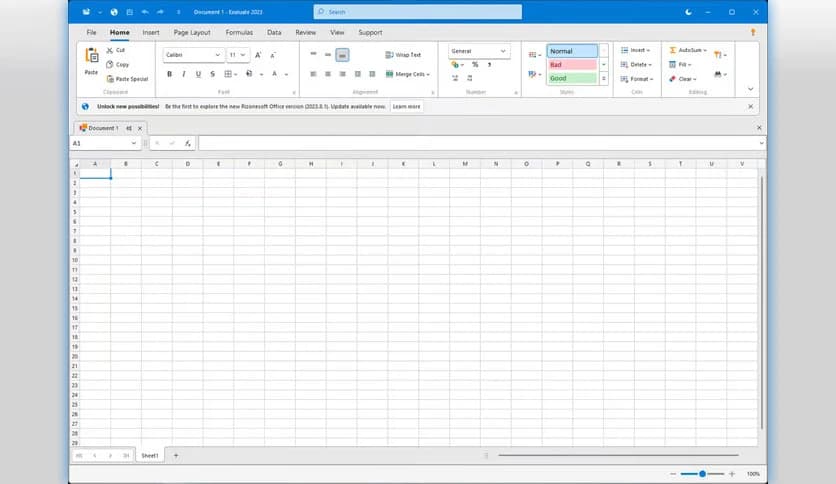Apply percent style

[475, 64]
